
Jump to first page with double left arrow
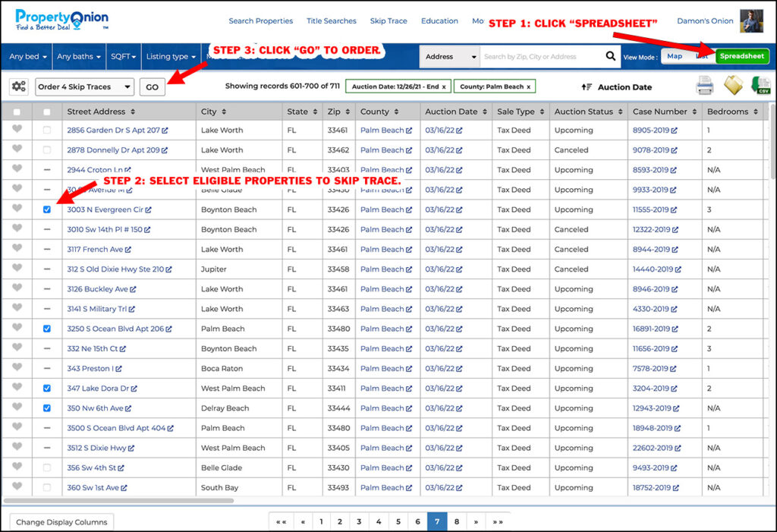[281, 521]
